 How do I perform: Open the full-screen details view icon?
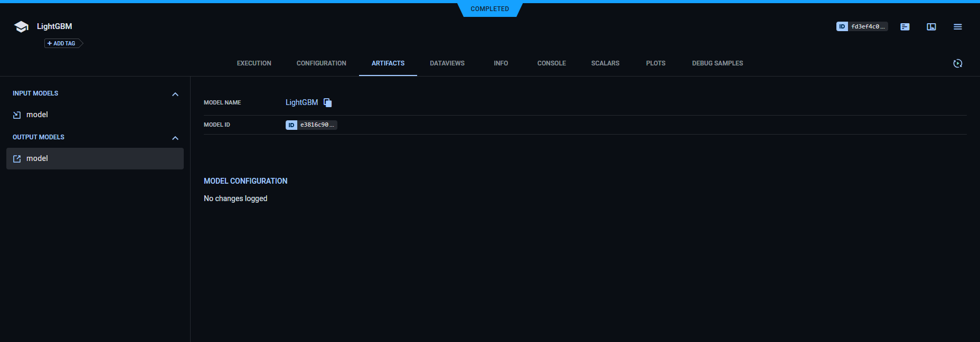(931, 27)
